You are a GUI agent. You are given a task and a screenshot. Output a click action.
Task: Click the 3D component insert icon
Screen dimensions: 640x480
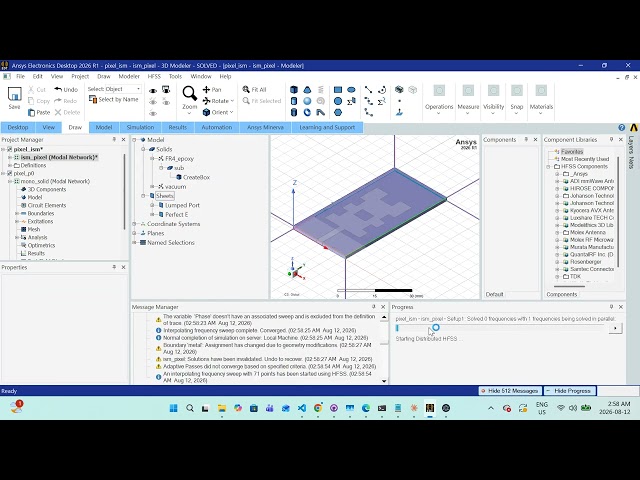point(399,89)
